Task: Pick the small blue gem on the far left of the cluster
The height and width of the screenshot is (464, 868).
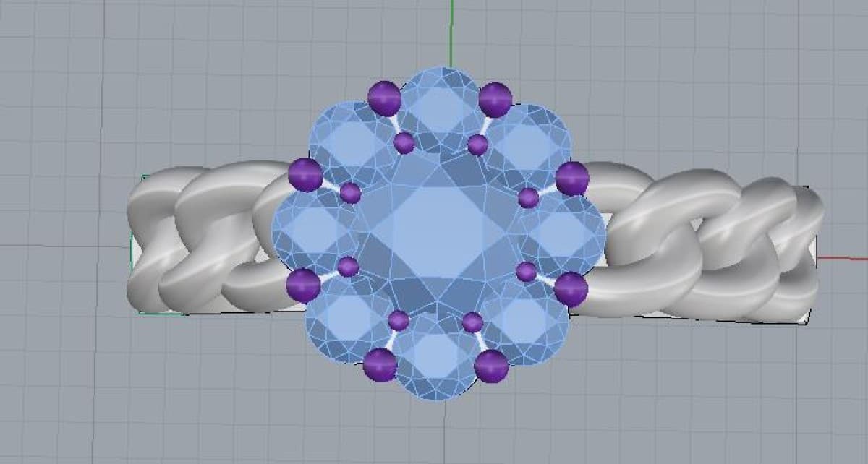Action: 314,231
